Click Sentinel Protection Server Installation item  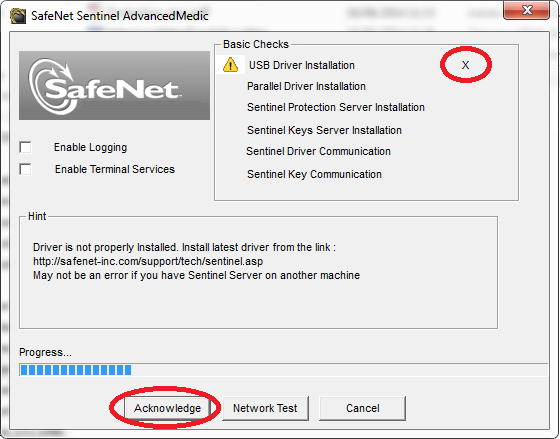click(336, 107)
